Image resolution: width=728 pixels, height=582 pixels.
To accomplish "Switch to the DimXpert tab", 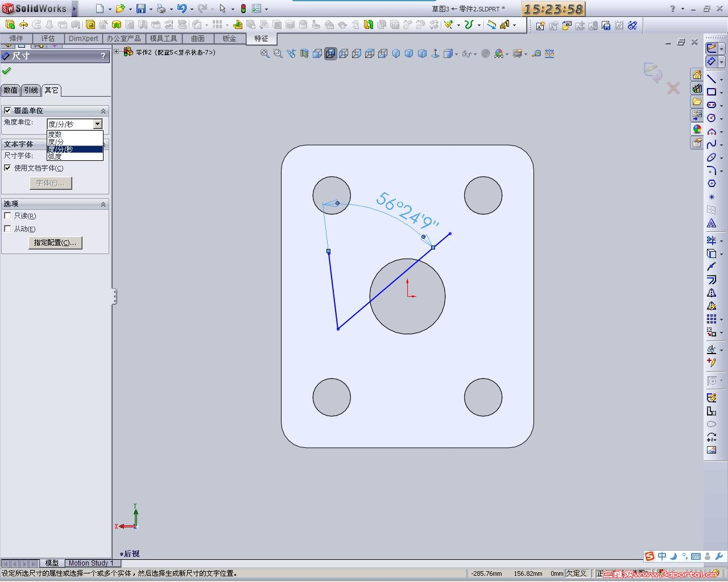I will 84,39.
